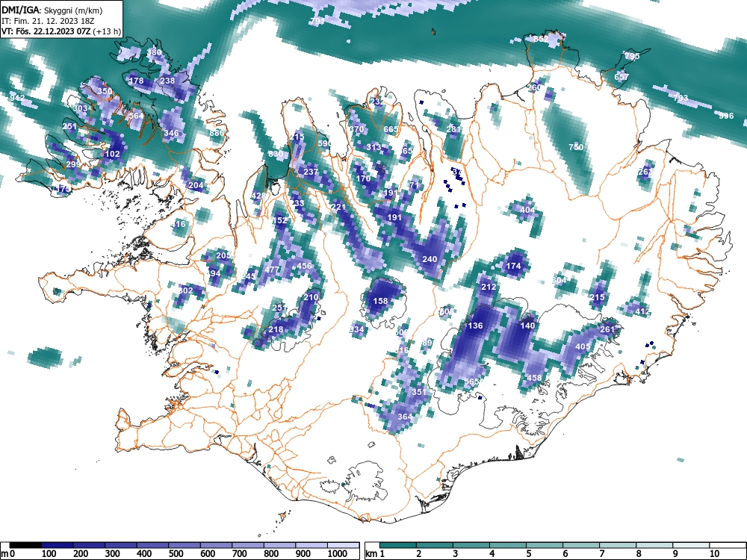Click the black 0–100 m legend swatch
The image size is (747, 560).
pos(25,545)
